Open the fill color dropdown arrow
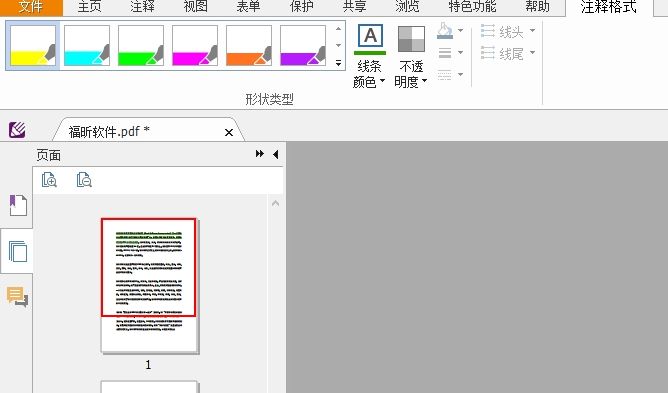This screenshot has width=668, height=393. pyautogui.click(x=461, y=31)
